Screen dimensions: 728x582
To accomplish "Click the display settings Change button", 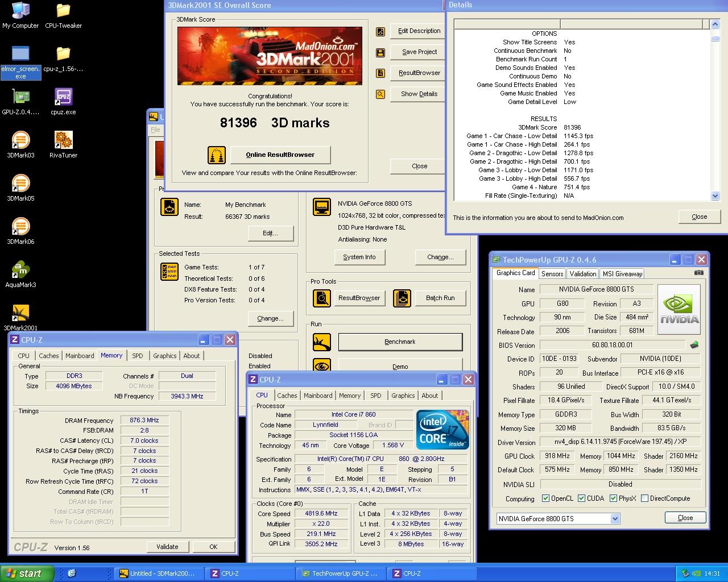I will 440,257.
